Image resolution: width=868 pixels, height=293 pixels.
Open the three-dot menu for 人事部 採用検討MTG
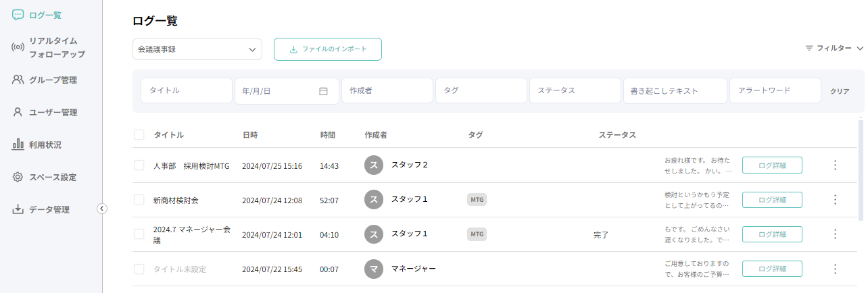835,165
